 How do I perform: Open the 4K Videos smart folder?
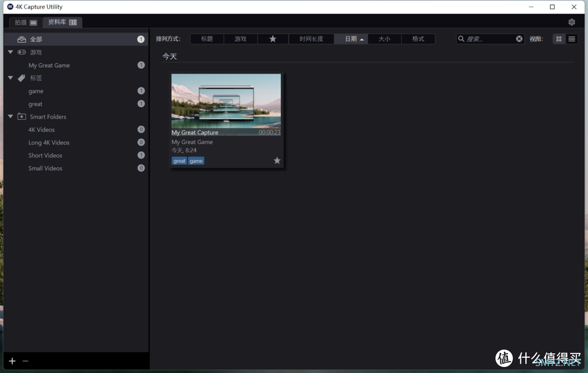tap(76, 130)
